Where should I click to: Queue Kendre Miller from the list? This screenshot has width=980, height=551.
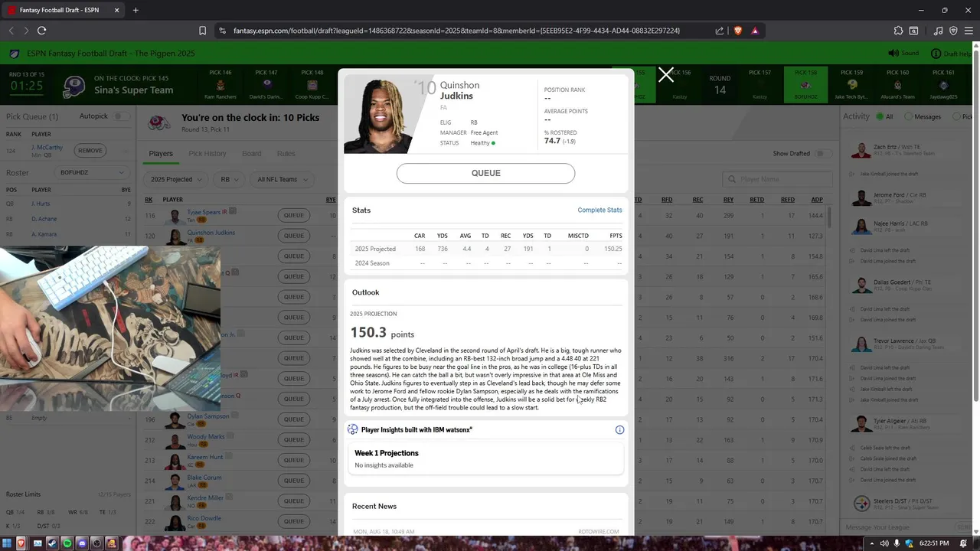(x=294, y=501)
